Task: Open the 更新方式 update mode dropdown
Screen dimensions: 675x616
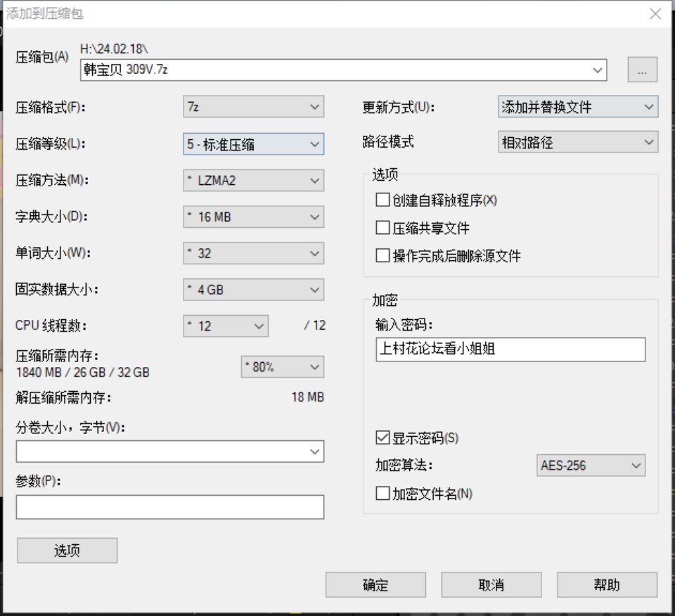Action: pos(578,106)
